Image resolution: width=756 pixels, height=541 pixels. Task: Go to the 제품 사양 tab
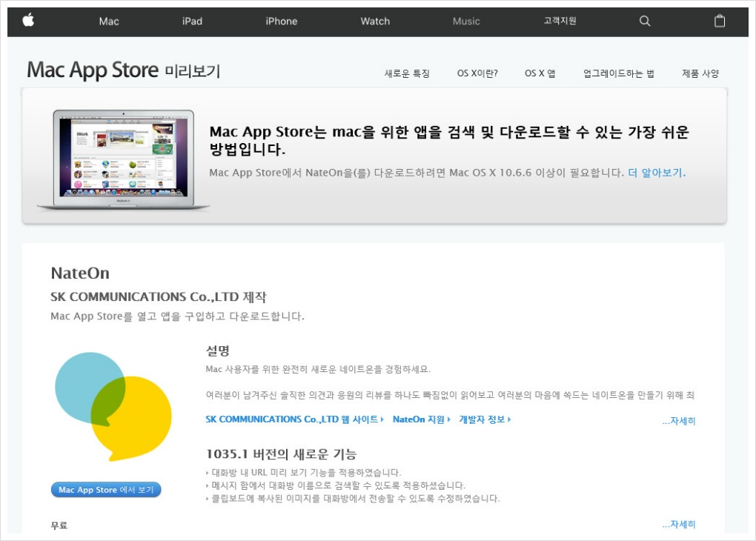click(700, 73)
